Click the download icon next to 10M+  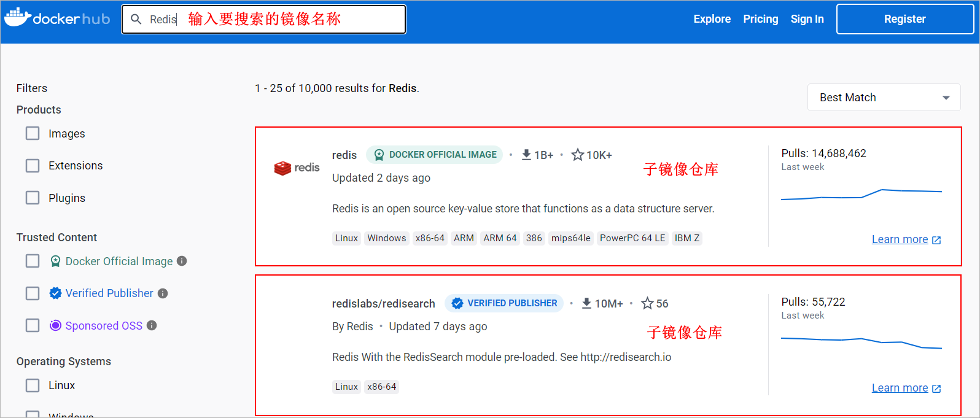click(586, 303)
